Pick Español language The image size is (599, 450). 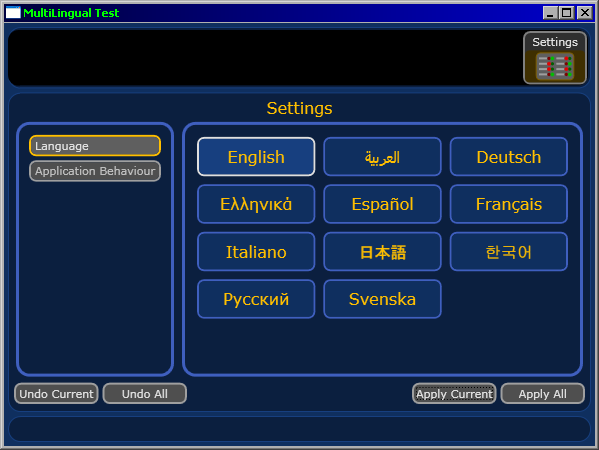pyautogui.click(x=382, y=204)
